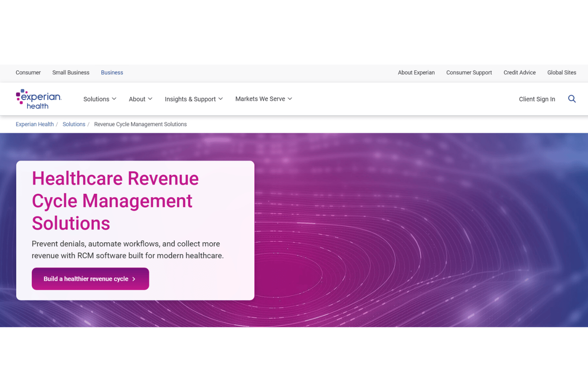Expand Markets We Serve dropdown chevron
This screenshot has height=392, width=588.
[290, 99]
